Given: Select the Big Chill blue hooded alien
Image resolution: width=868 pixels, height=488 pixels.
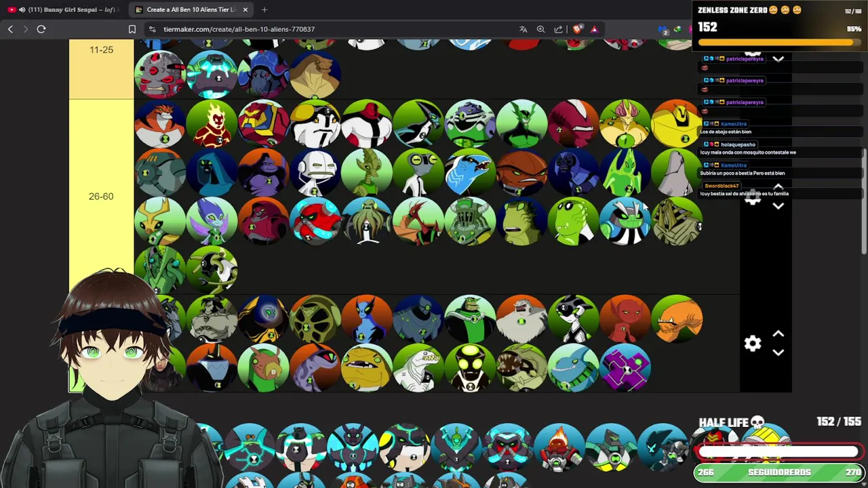Looking at the screenshot, I should (x=212, y=172).
